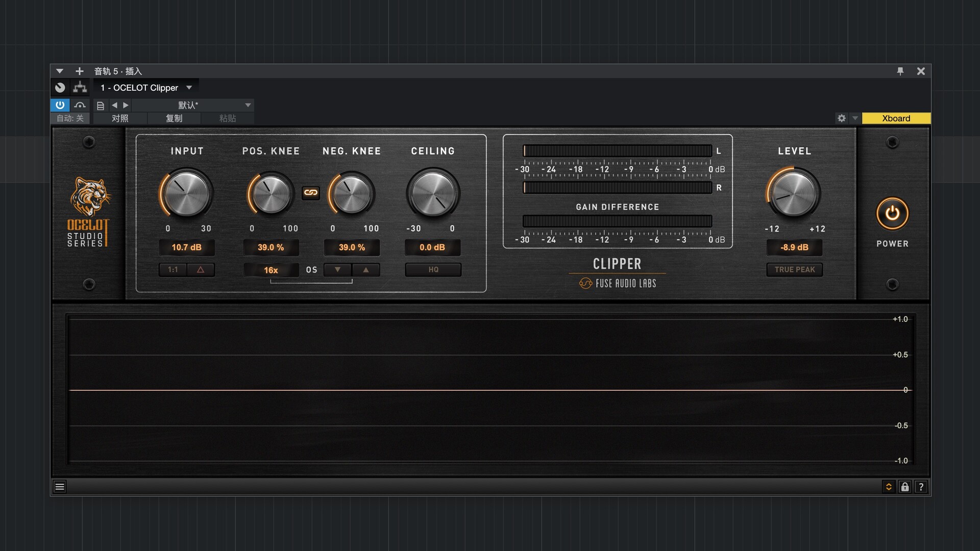Viewport: 980px width, 551px height.
Task: Open the preset file document icon
Action: [101, 106]
